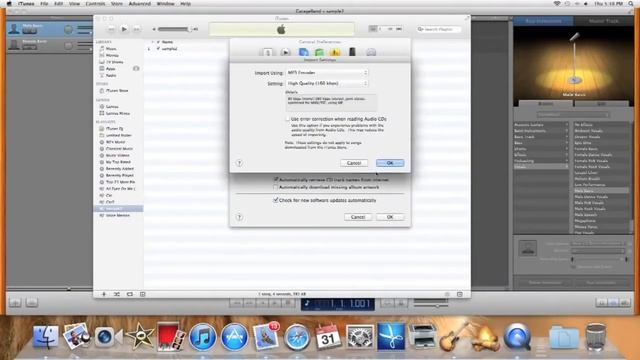This screenshot has width=640, height=360.
Task: Open the Advanced preferences tab
Action: pyautogui.click(x=371, y=52)
